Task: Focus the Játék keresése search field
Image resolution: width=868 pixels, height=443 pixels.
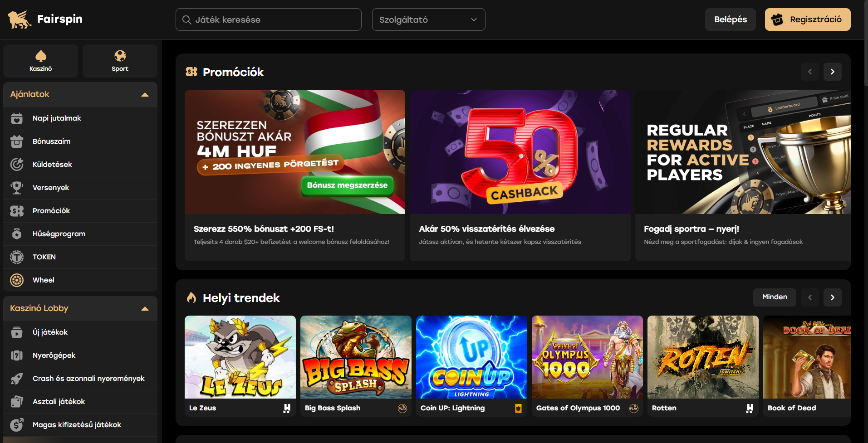Action: point(268,19)
